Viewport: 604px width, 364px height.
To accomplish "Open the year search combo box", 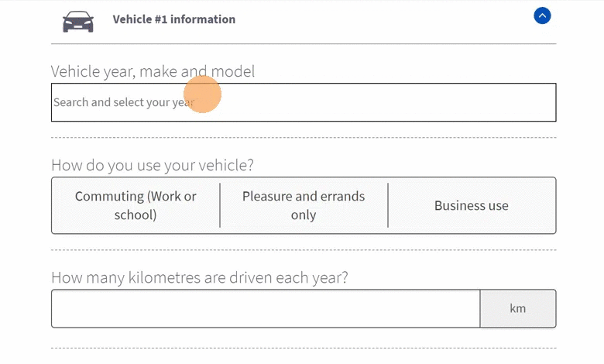I will coord(304,102).
